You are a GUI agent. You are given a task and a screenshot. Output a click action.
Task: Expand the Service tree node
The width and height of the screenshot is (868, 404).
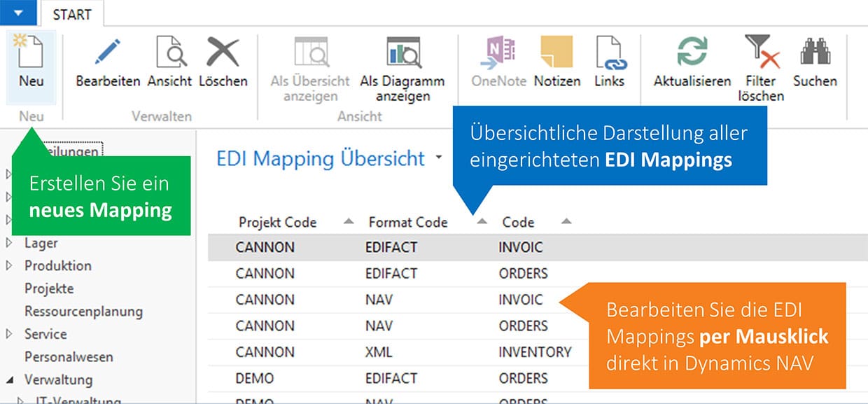9,334
